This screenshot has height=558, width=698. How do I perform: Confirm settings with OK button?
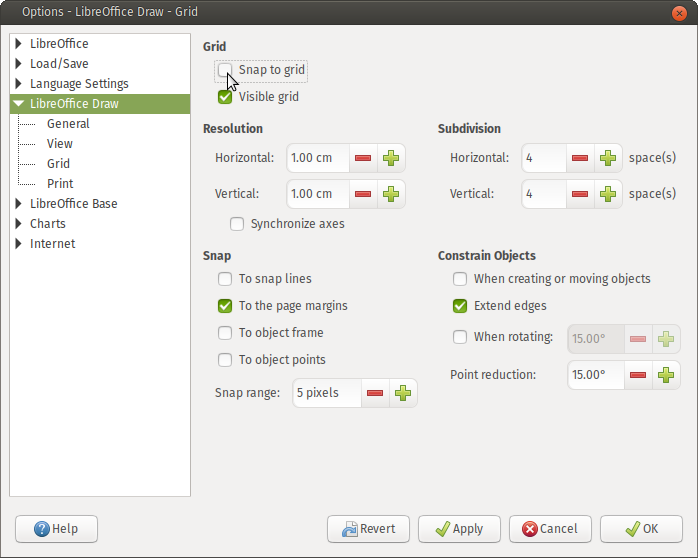point(641,529)
